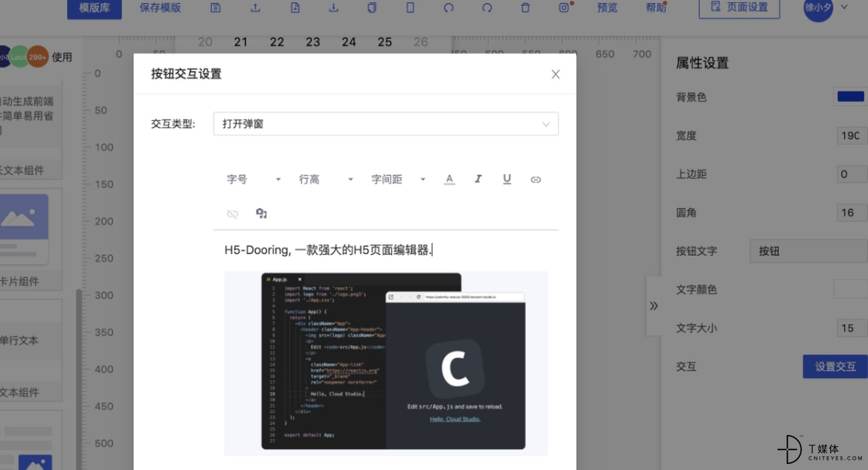Click the 宽度 value field showing 190
Viewport: 868px width, 470px height.
(x=852, y=136)
